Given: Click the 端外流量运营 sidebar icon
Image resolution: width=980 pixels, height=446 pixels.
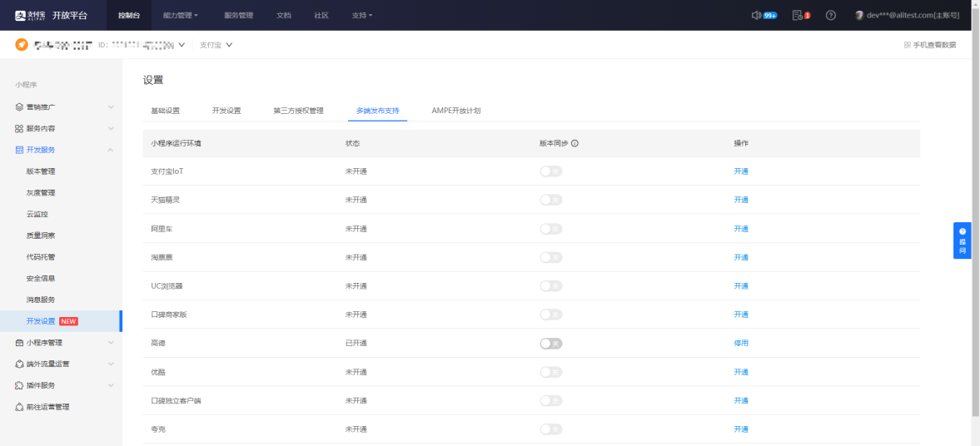Looking at the screenshot, I should [19, 364].
